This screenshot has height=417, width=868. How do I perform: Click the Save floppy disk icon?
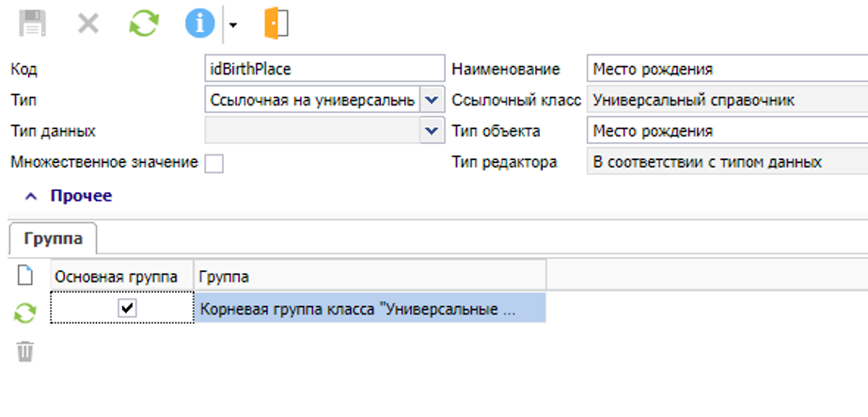[33, 24]
